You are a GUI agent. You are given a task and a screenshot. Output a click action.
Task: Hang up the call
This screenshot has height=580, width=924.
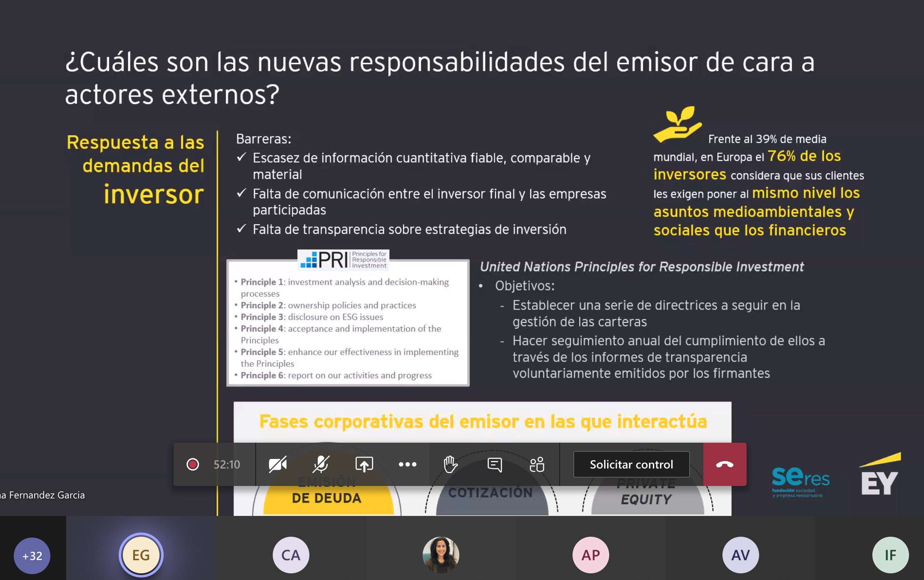coord(725,464)
